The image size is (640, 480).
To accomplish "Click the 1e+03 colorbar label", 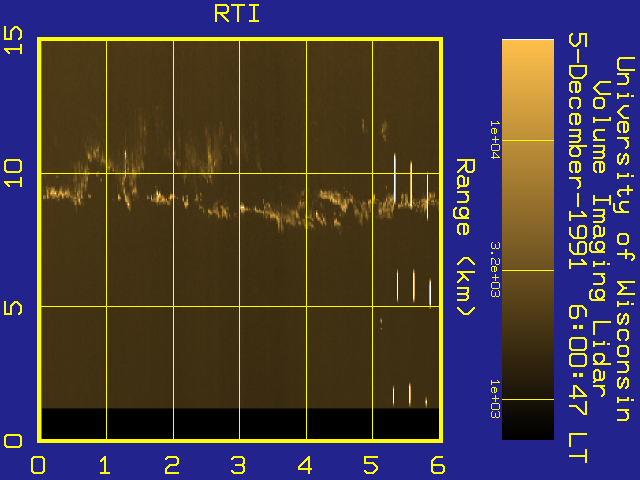I will 495,399.
